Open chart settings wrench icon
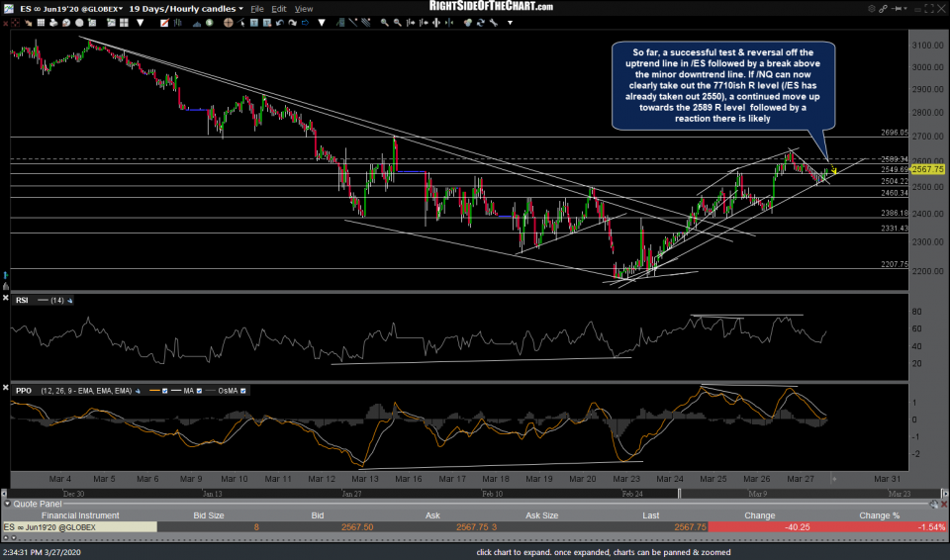The width and height of the screenshot is (950, 560). (x=493, y=23)
